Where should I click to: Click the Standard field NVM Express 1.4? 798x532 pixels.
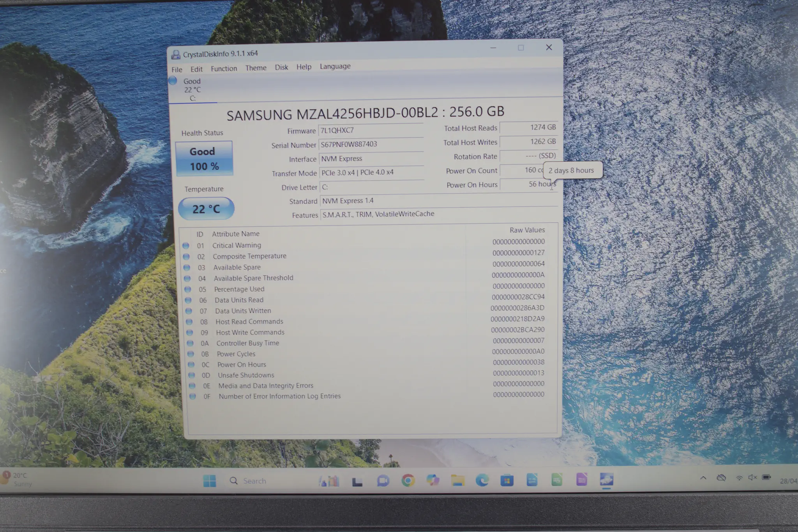439,201
